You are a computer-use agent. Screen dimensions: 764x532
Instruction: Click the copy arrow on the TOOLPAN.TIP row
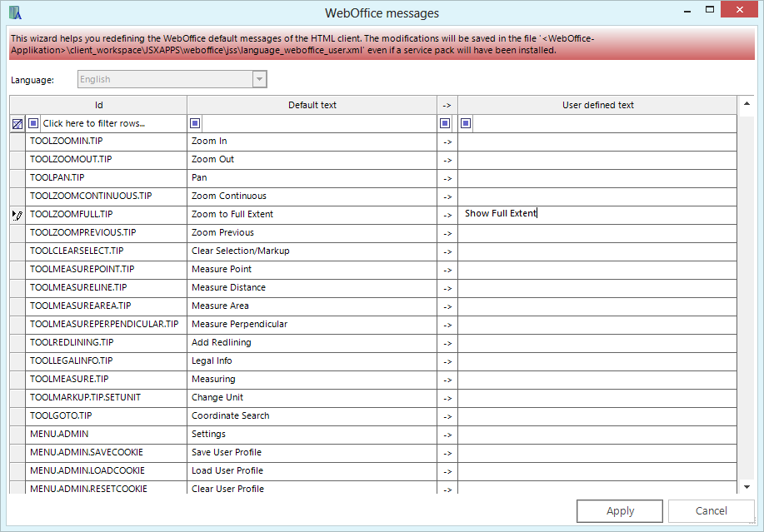(x=447, y=177)
